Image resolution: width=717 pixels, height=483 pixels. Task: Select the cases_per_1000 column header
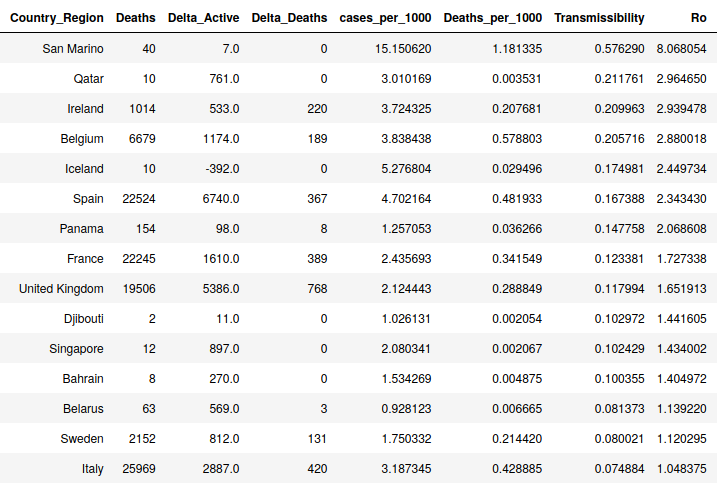385,18
